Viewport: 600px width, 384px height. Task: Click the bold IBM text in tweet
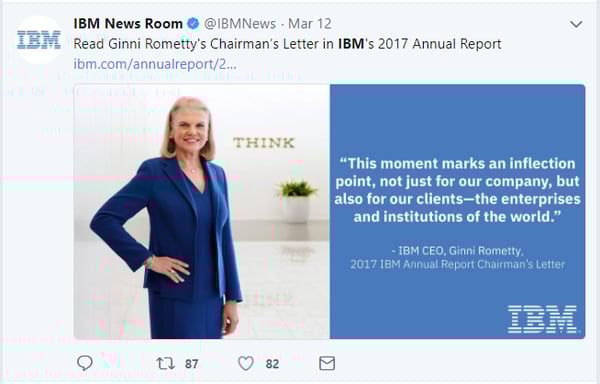click(351, 44)
